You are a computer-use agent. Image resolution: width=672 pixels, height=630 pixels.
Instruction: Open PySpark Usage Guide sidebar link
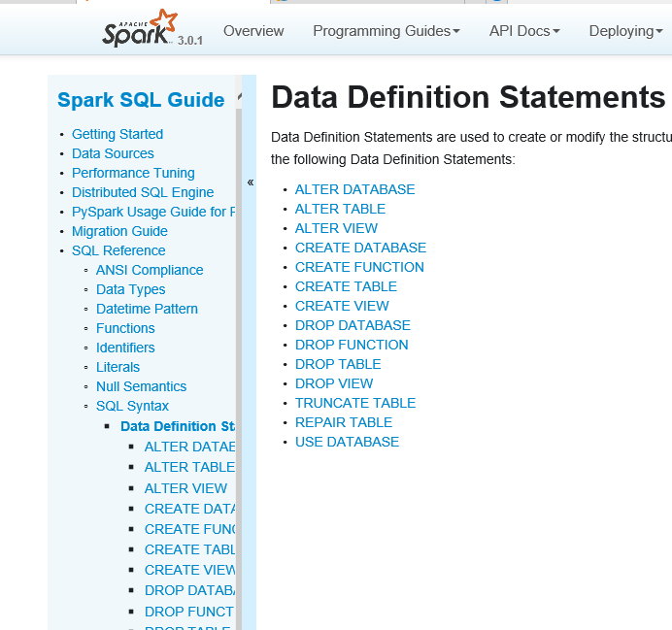pos(153,212)
